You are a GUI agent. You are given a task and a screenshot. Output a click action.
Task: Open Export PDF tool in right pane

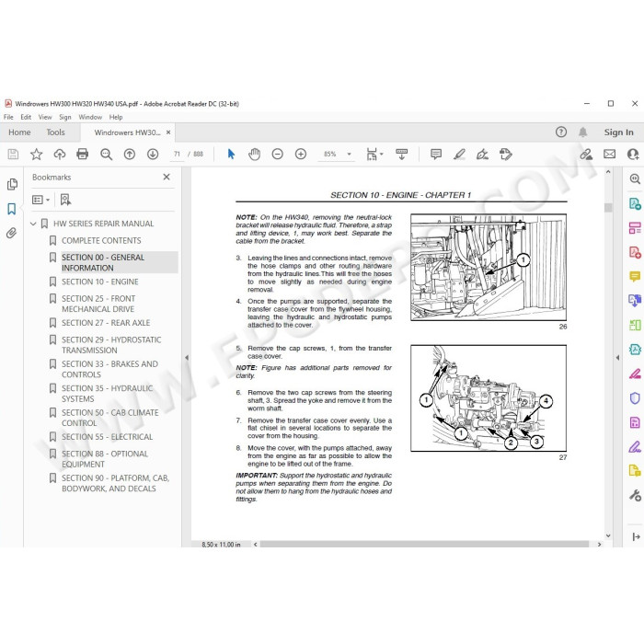coord(635,203)
